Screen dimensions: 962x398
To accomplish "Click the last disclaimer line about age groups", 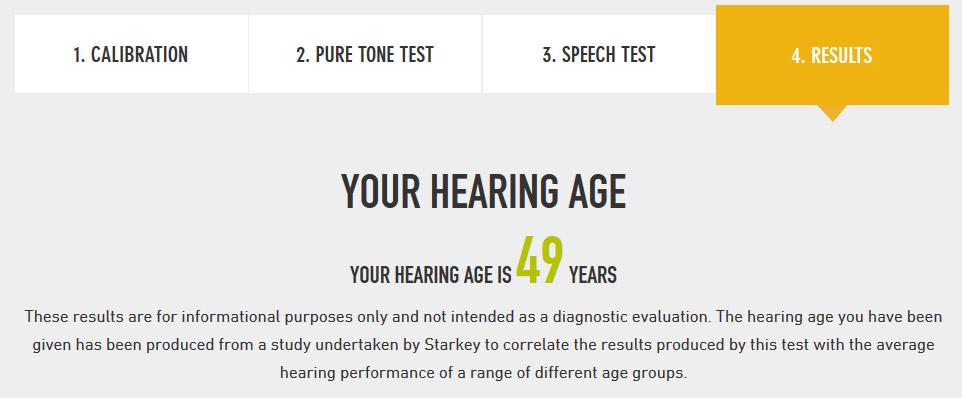I will 483,372.
